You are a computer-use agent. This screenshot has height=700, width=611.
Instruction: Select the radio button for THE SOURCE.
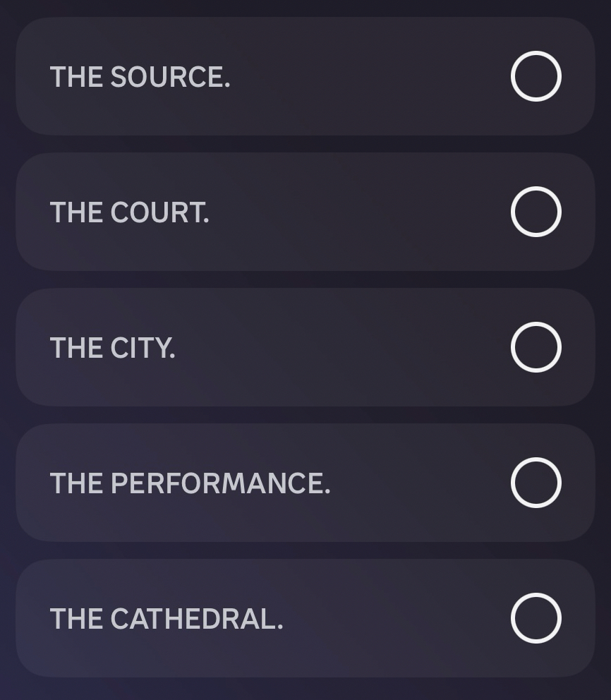pos(536,76)
